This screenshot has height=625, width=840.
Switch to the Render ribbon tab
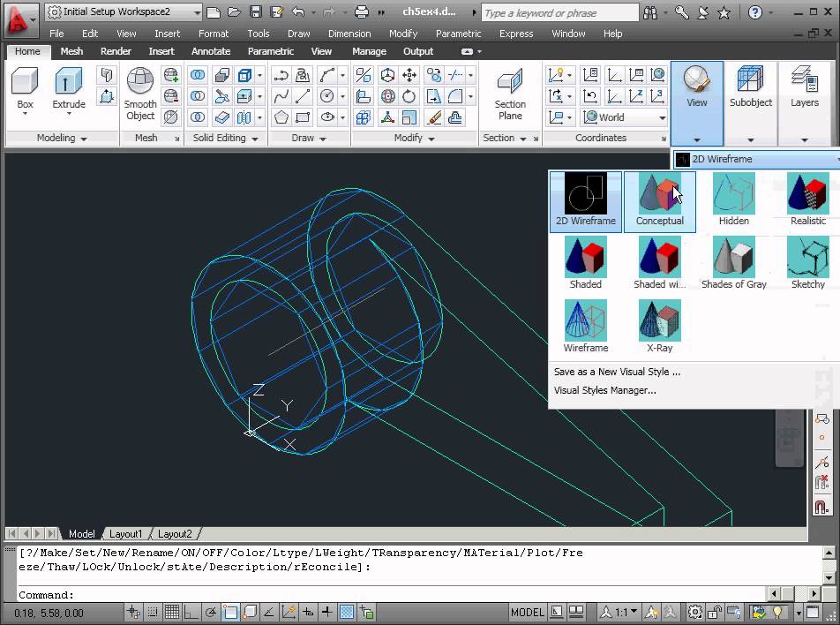pyautogui.click(x=116, y=51)
